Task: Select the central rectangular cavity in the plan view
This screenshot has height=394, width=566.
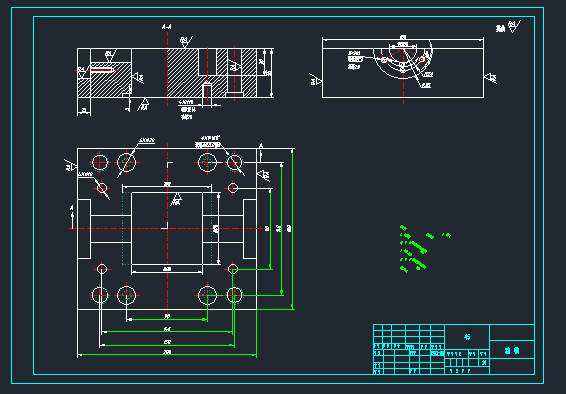Action: pos(167,228)
